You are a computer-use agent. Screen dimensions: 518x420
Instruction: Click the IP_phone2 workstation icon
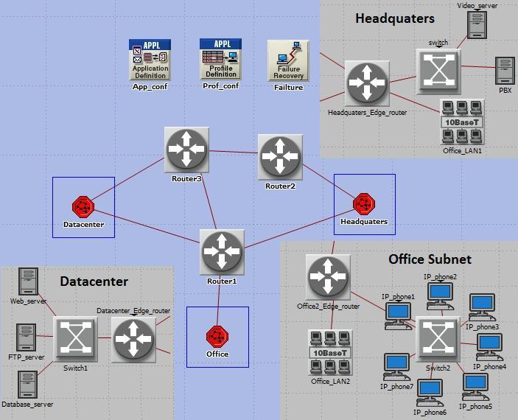pyautogui.click(x=441, y=296)
